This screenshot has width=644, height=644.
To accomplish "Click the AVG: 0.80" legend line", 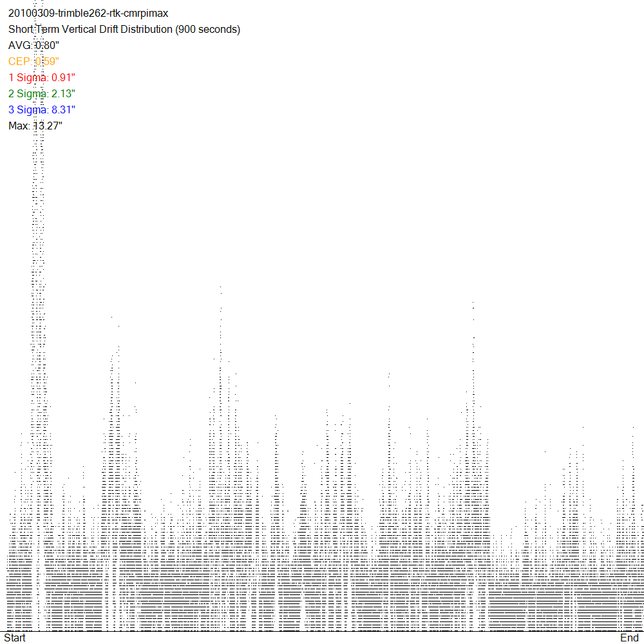I will [33, 46].
